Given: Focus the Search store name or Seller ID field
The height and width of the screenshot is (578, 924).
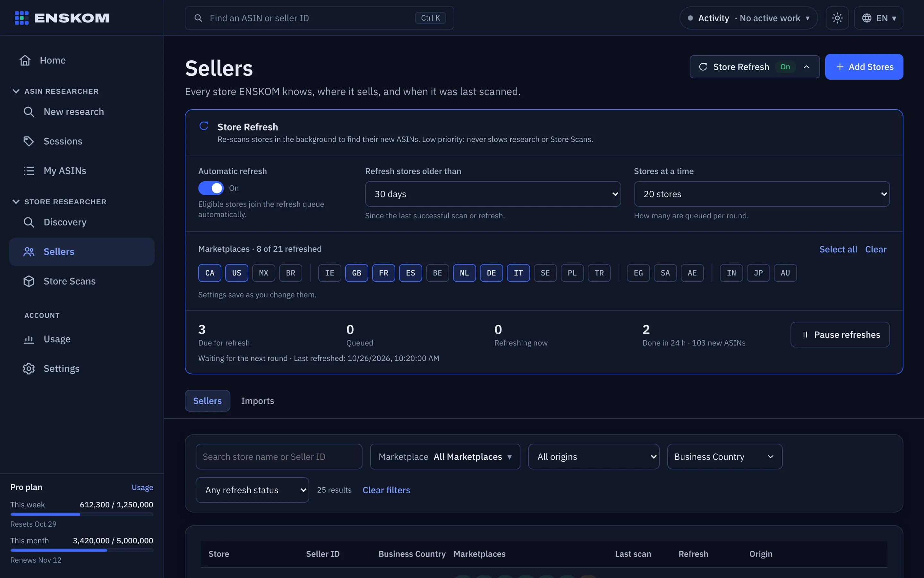Looking at the screenshot, I should 279,456.
